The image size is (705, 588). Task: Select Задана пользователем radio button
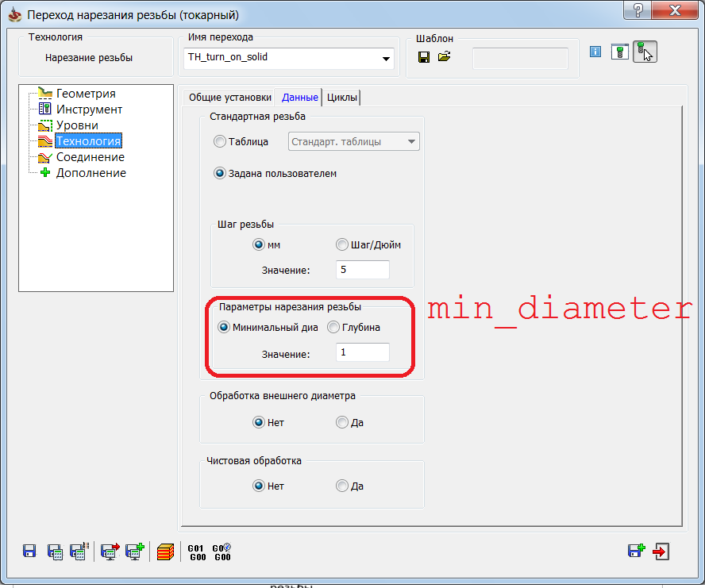(219, 174)
